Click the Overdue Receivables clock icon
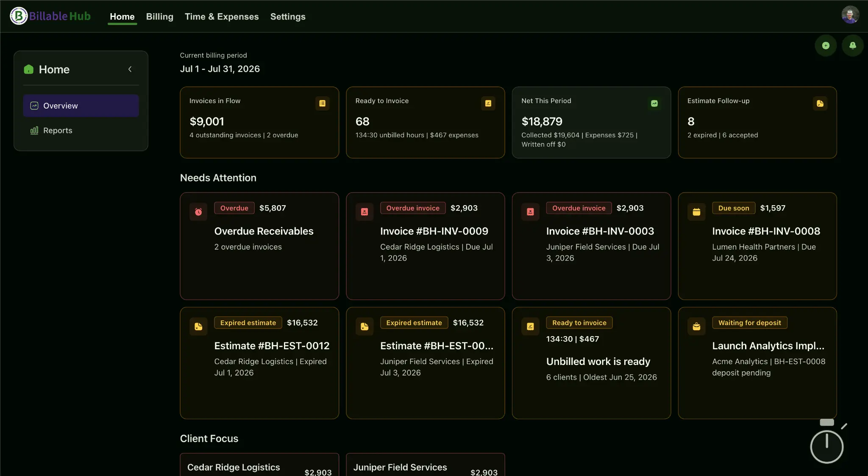Screen dimensions: 868x476 (x=198, y=212)
